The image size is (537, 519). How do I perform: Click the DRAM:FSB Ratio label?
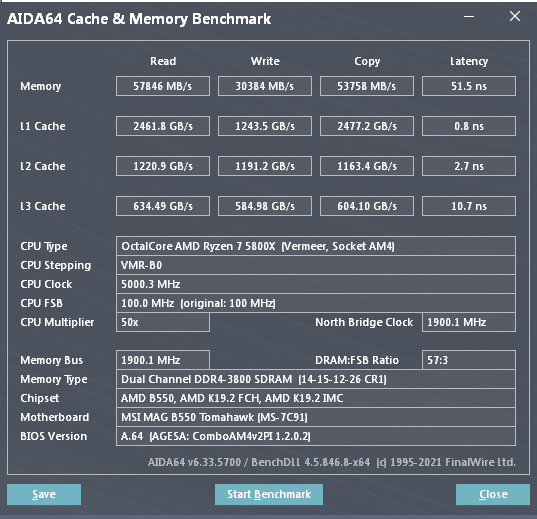(x=357, y=360)
